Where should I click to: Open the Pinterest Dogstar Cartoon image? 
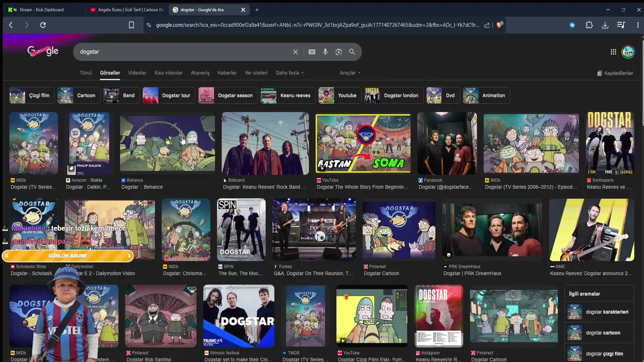click(x=399, y=230)
